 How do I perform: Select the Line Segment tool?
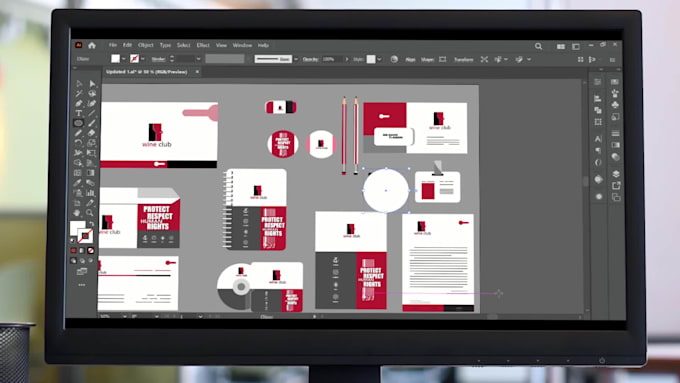92,113
